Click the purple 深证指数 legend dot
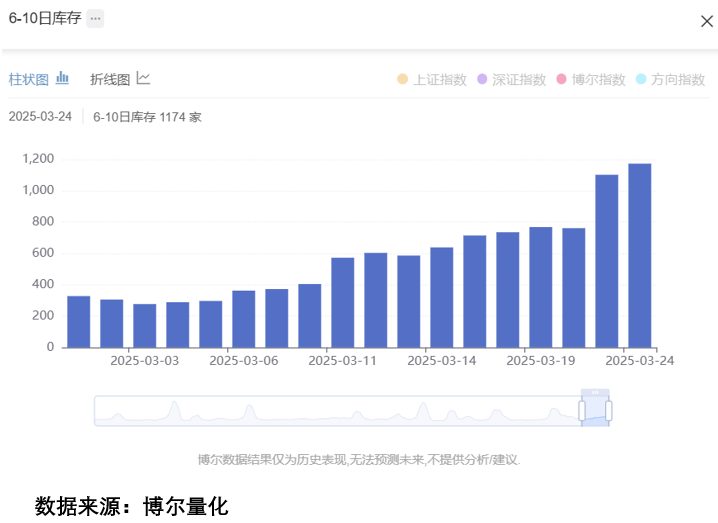This screenshot has height=523, width=718. tap(482, 79)
